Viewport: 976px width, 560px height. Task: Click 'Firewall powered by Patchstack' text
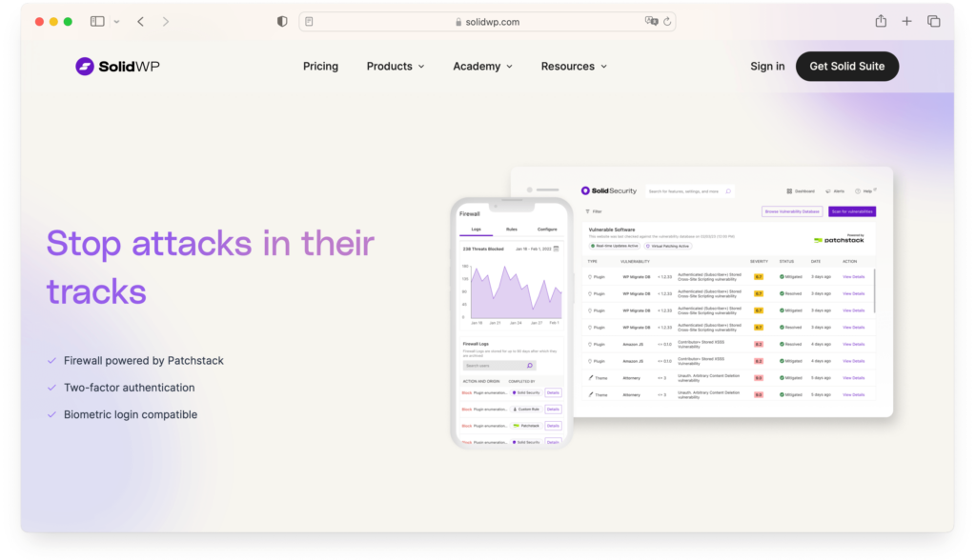pyautogui.click(x=144, y=361)
